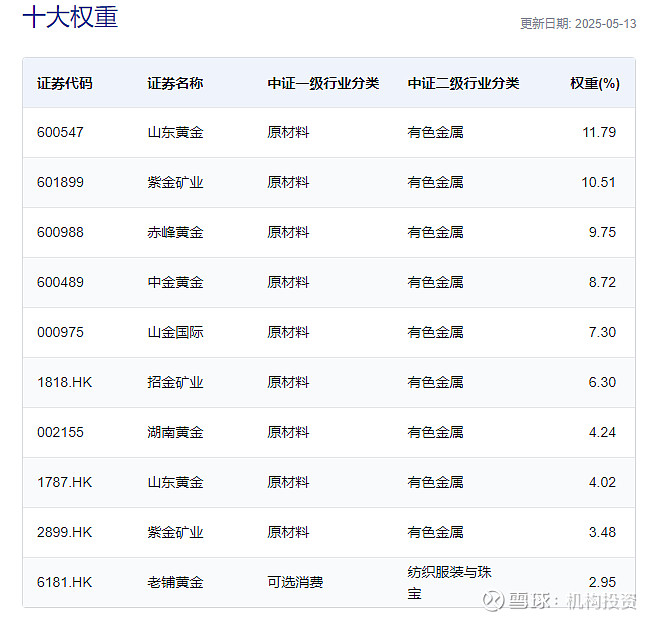Viewport: 656px width, 621px height.
Task: Click security code 6181.HK
Action: tap(64, 582)
